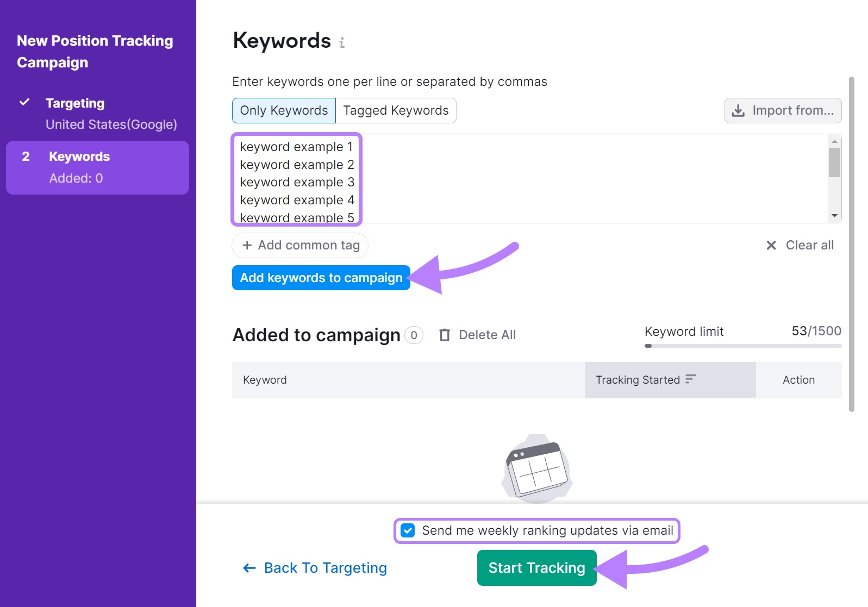Click the Import download icon
Screen dimensions: 868x607
738,111
